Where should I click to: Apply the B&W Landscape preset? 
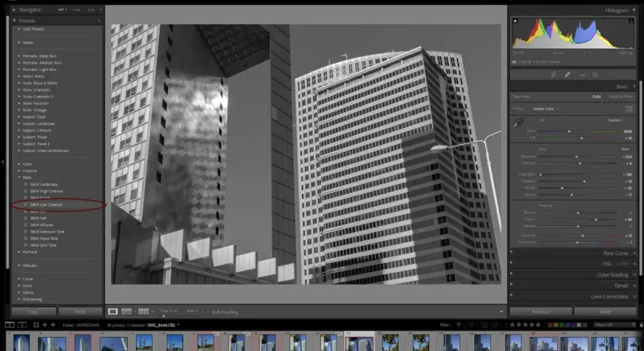[44, 184]
